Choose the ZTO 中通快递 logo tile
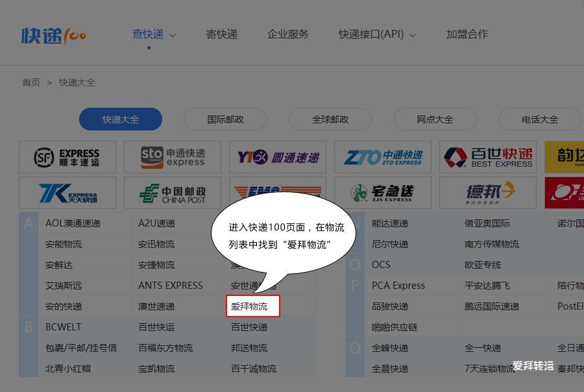 click(x=382, y=157)
